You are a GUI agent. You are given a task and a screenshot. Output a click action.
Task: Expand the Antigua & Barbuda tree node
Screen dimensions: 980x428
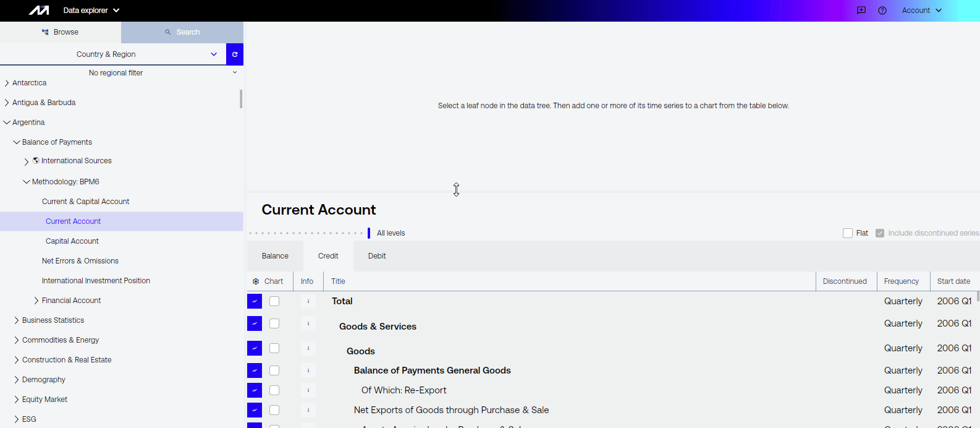7,103
